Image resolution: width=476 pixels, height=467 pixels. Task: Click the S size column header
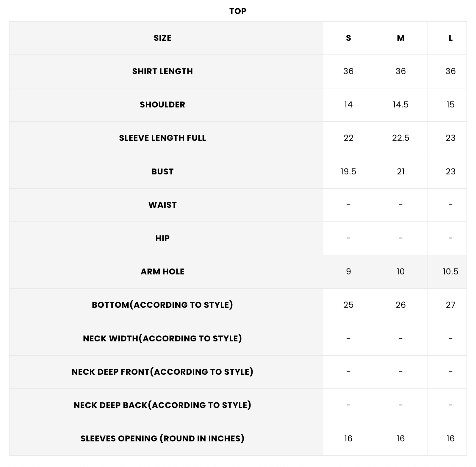tap(348, 38)
